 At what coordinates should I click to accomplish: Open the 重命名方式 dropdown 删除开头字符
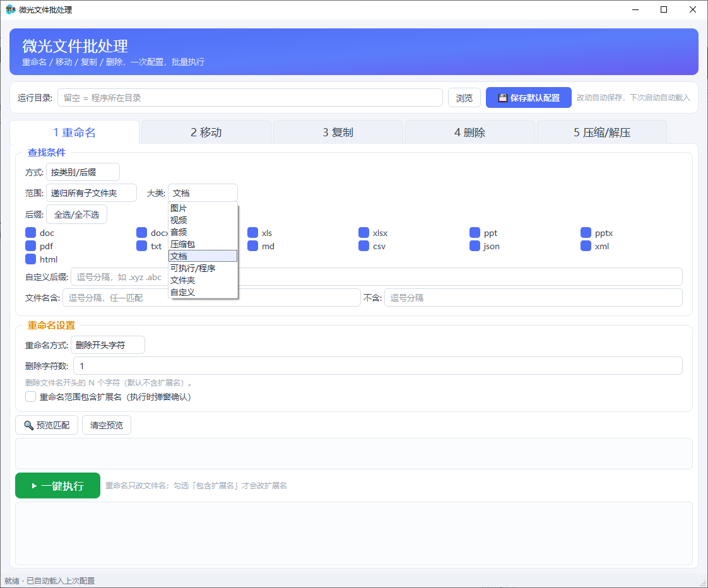108,345
